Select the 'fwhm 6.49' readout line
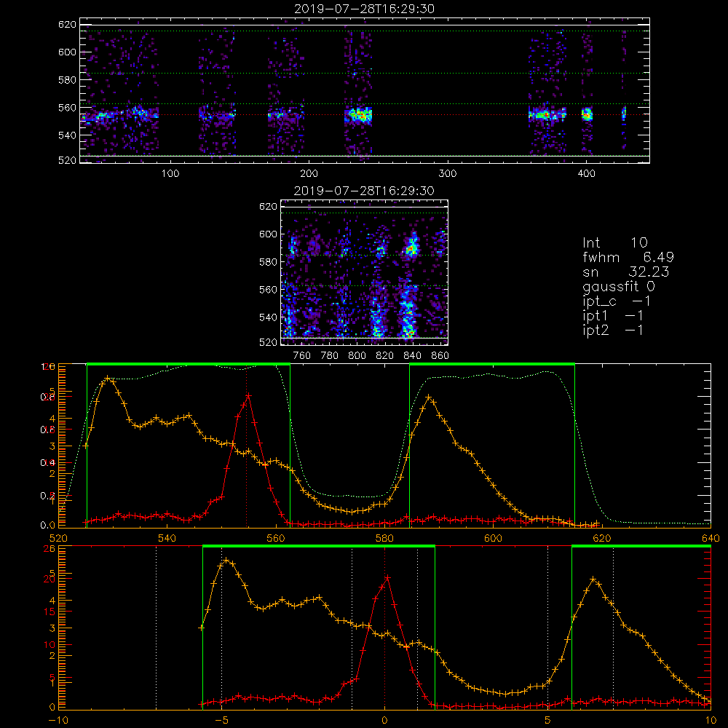The width and height of the screenshot is (728, 728). click(628, 257)
